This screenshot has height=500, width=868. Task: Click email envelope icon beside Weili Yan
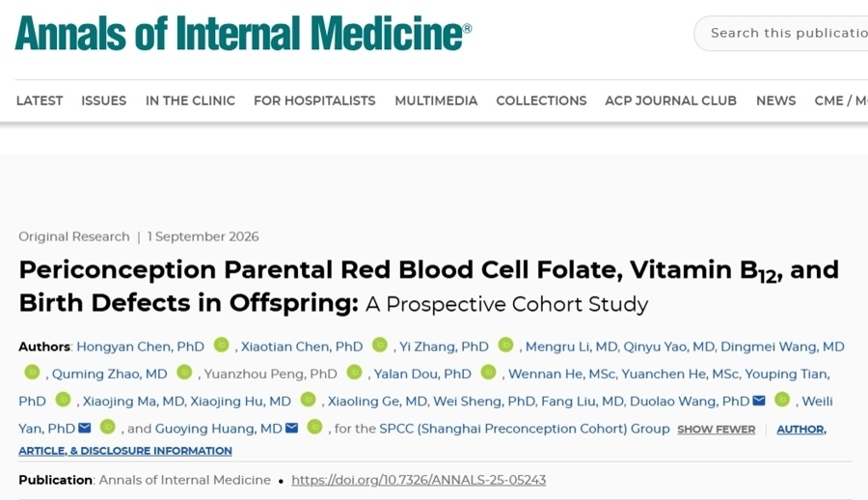85,428
